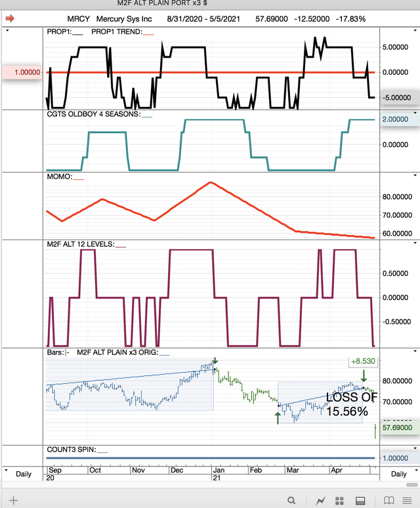Click the red MOMO line color sample
This screenshot has height=508, width=420.
(x=79, y=179)
